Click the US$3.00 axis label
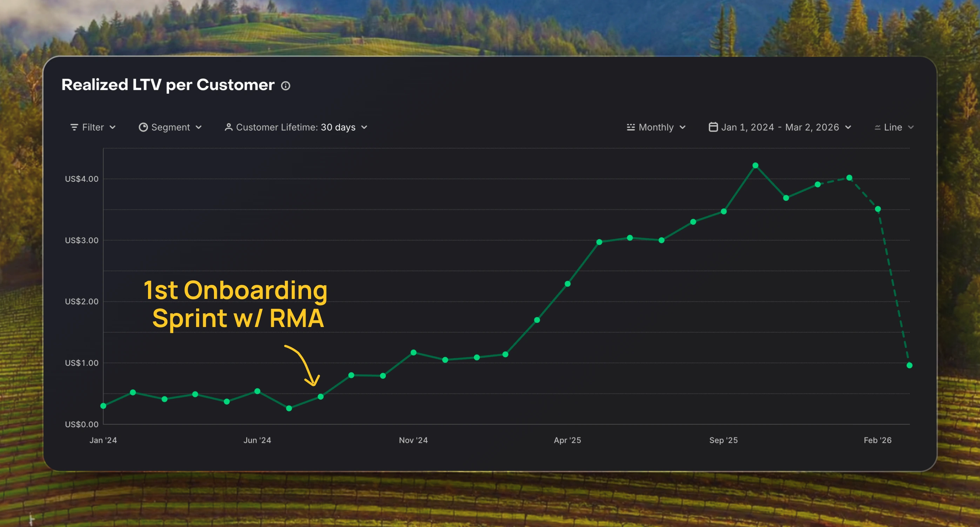Image resolution: width=980 pixels, height=527 pixels. (81, 240)
